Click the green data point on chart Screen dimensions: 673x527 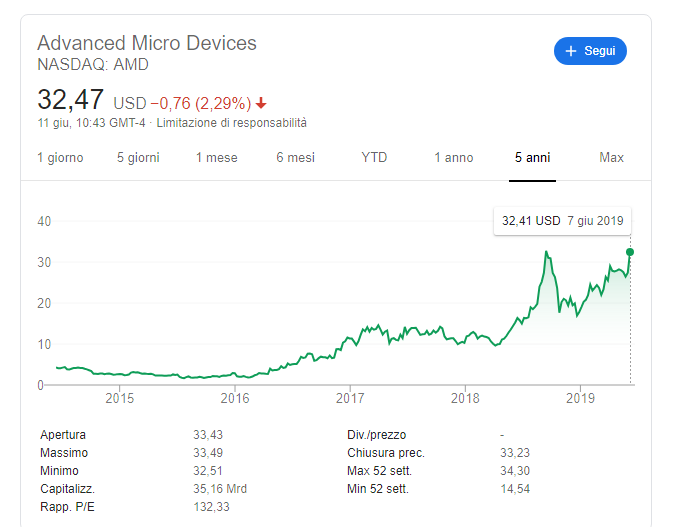[x=630, y=252]
